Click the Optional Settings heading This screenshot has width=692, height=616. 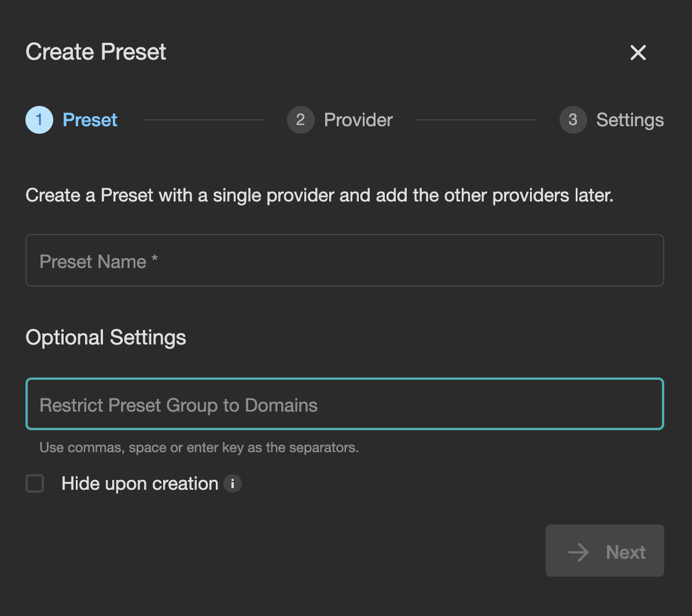pos(106,338)
